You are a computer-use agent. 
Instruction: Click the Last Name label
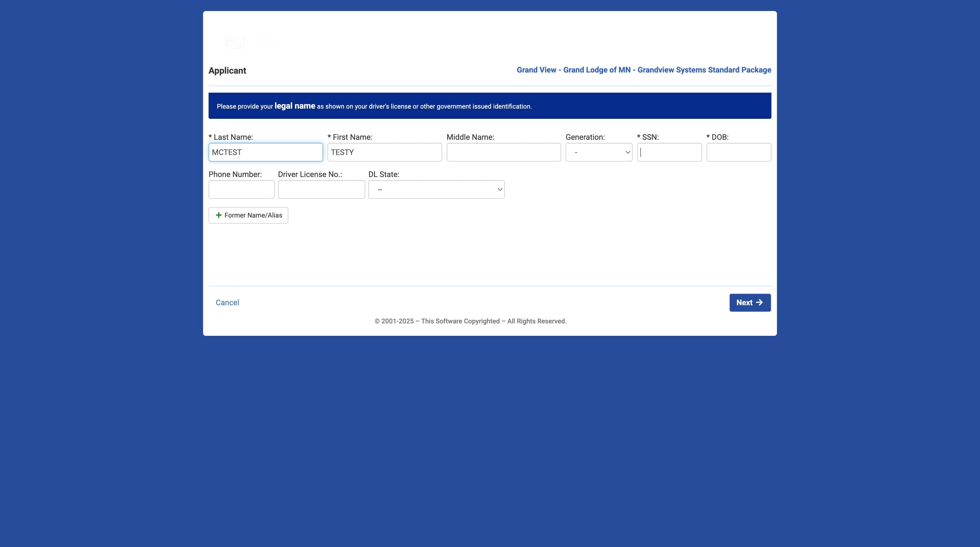(231, 137)
